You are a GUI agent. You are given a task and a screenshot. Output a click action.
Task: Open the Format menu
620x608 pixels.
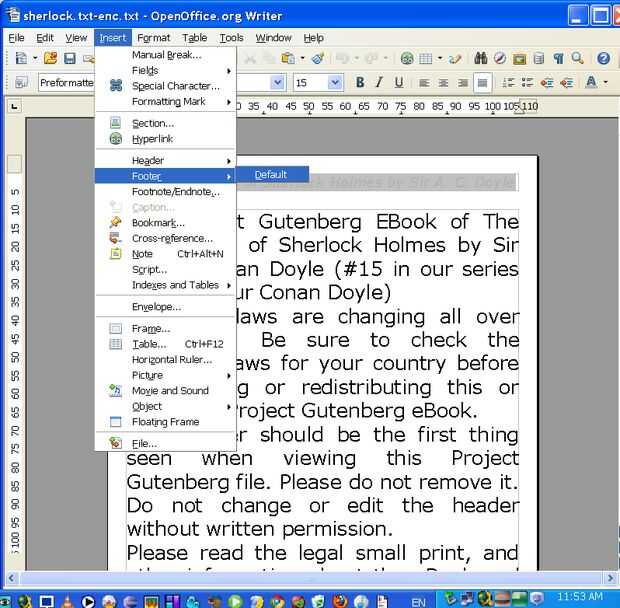point(153,38)
